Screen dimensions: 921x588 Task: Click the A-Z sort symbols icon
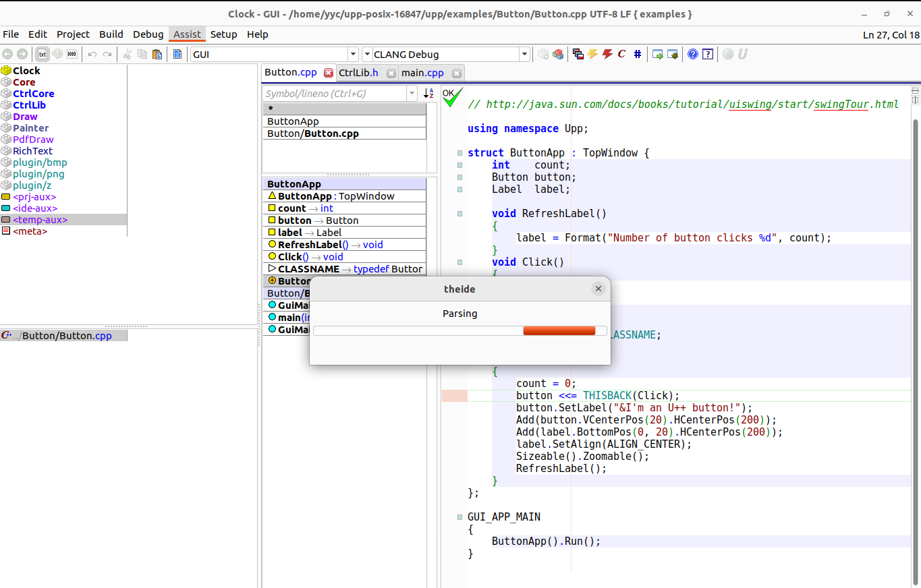(428, 94)
